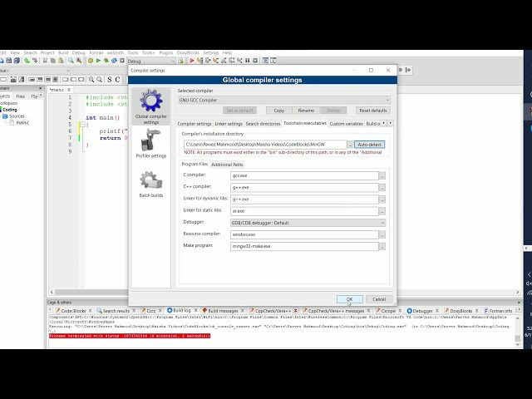Click the Resource compiler windres.exe field
The width and height of the screenshot is (532, 399).
(x=304, y=234)
